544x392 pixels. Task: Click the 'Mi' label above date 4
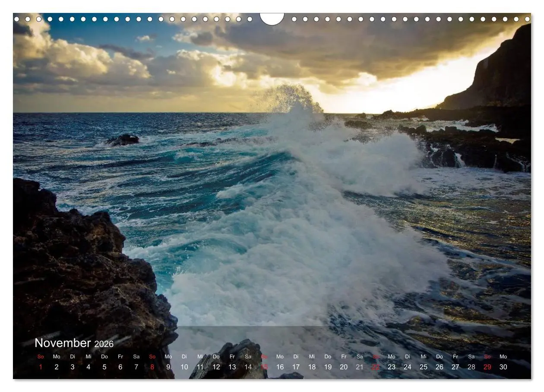pyautogui.click(x=89, y=357)
